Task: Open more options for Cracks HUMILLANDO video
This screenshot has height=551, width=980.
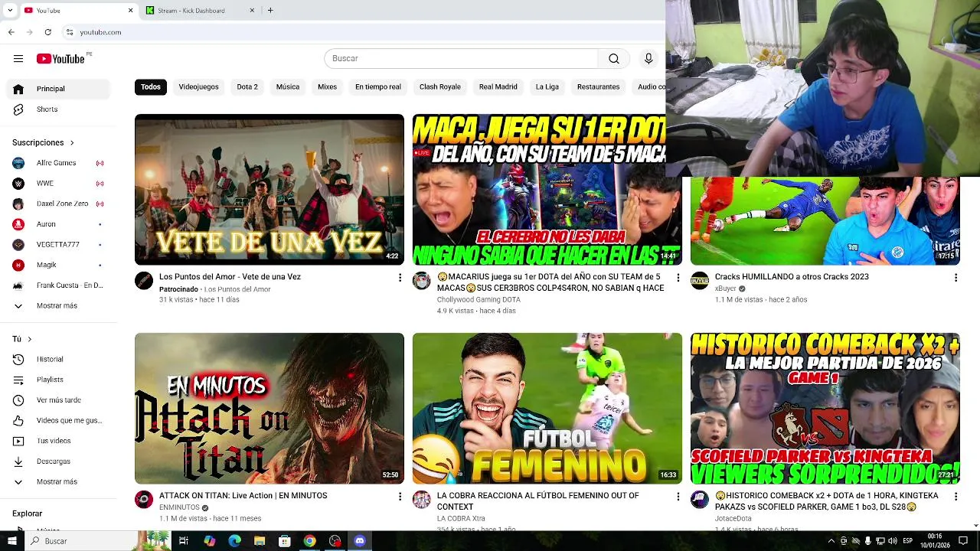Action: (955, 278)
